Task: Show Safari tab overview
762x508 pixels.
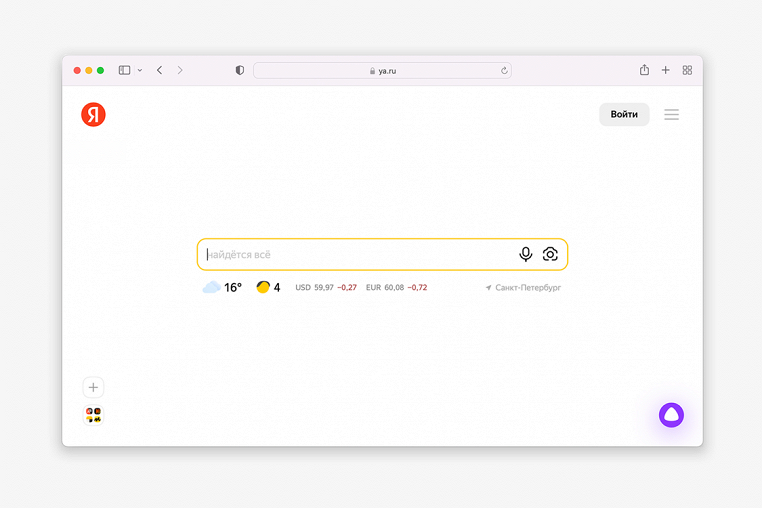Action: point(687,71)
